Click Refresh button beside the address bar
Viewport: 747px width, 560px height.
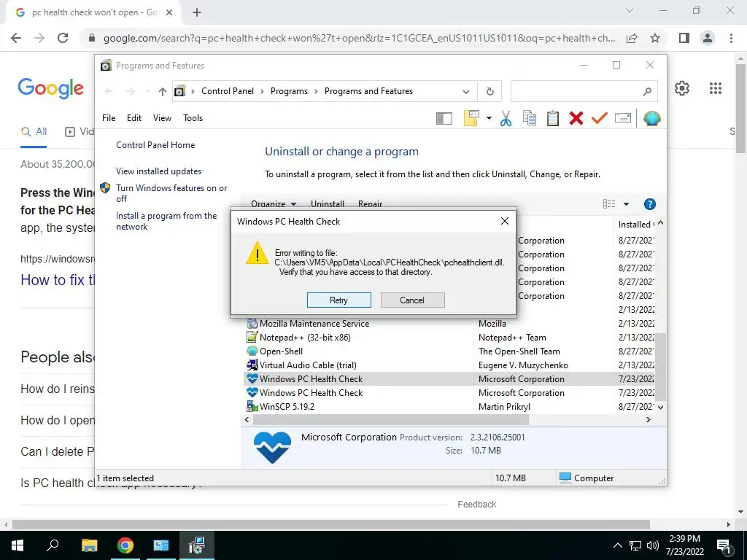(x=490, y=91)
